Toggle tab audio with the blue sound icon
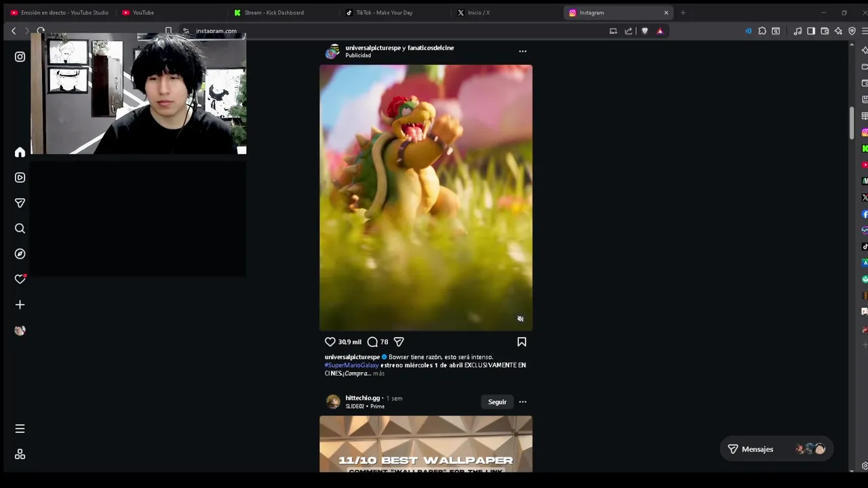This screenshot has height=488, width=868. [748, 30]
